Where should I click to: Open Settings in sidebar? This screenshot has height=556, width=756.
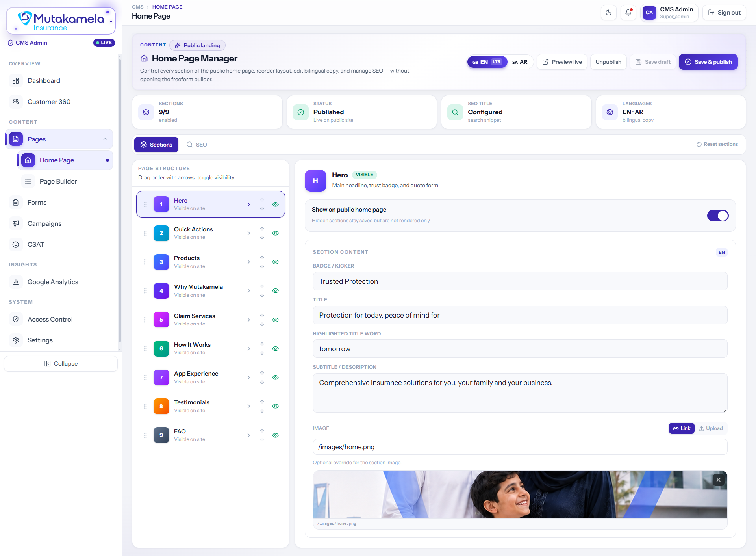point(59,340)
